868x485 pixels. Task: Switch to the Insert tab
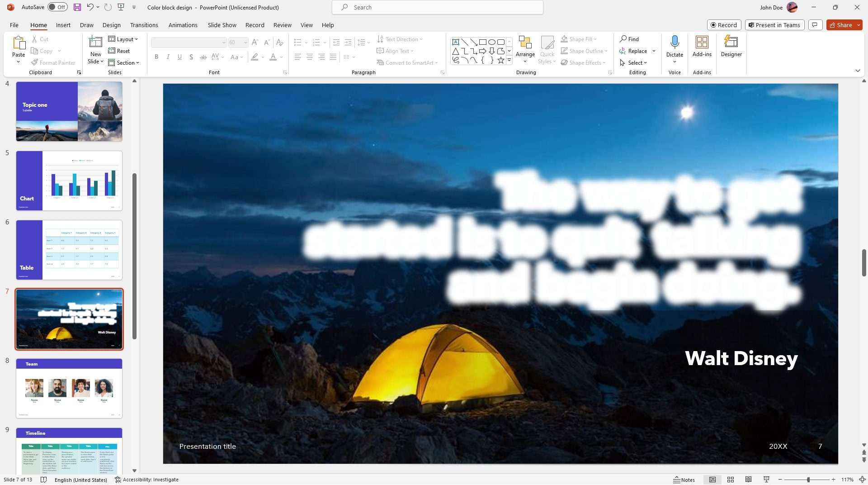(x=63, y=25)
